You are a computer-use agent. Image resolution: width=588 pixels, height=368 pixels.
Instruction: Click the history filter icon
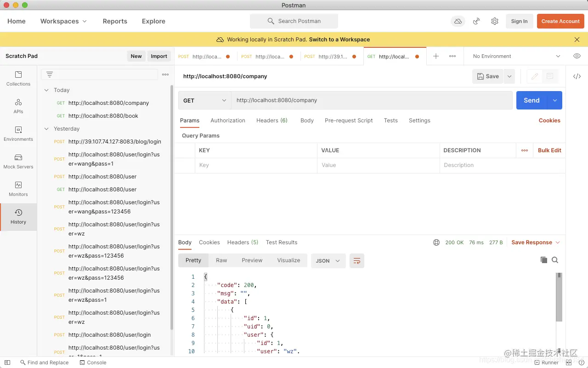point(50,75)
